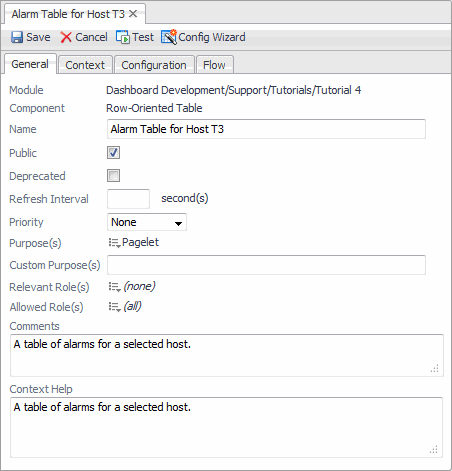Click inside the Comments text area

(x=227, y=356)
